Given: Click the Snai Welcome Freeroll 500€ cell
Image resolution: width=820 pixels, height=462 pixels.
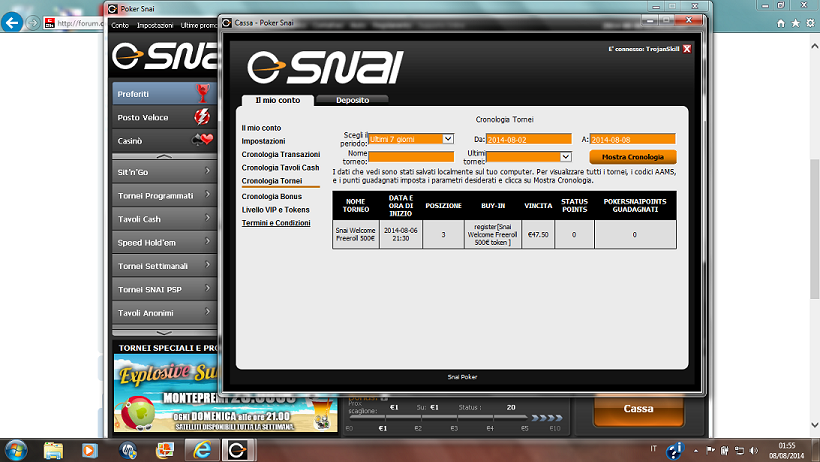Looking at the screenshot, I should coord(356,234).
